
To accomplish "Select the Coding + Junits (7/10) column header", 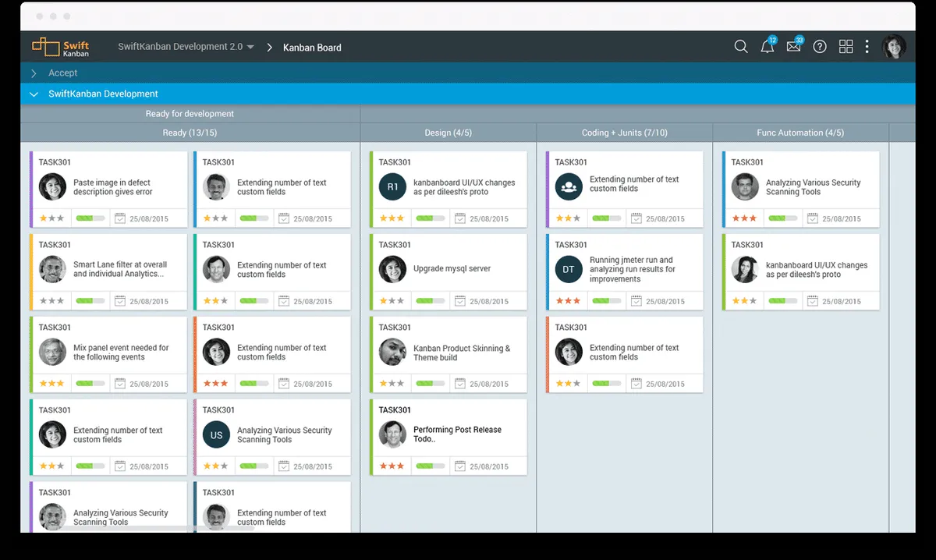I will 625,133.
